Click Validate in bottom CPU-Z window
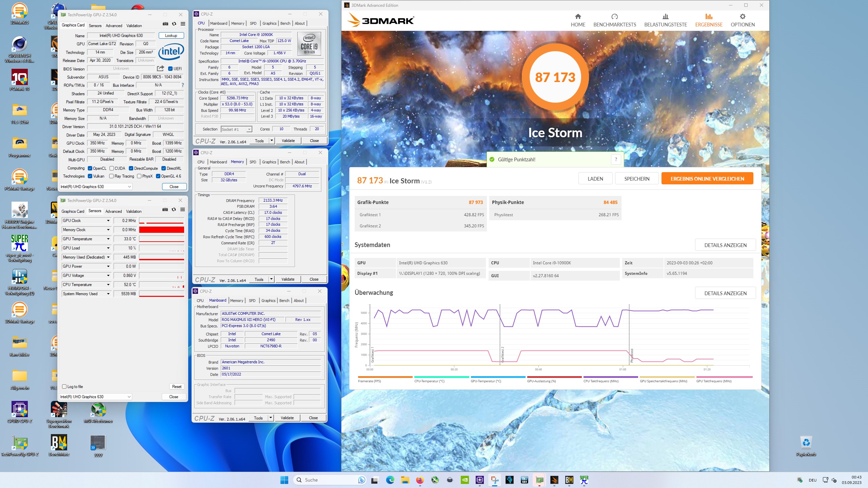 pos(287,418)
